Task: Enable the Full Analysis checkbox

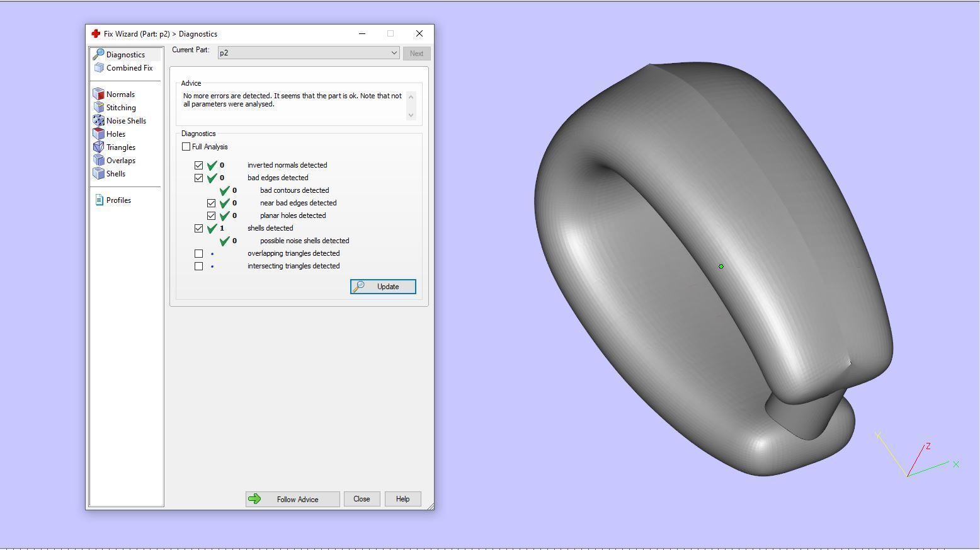Action: (186, 147)
